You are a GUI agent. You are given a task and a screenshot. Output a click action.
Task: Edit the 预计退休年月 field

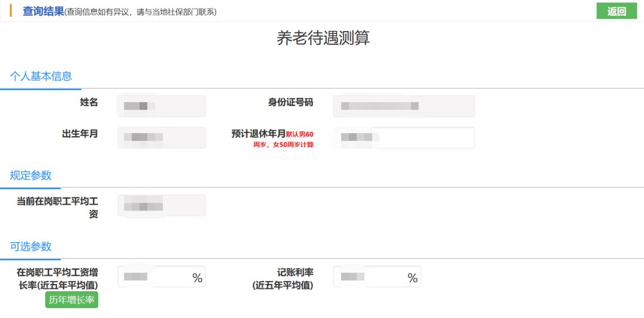point(404,137)
